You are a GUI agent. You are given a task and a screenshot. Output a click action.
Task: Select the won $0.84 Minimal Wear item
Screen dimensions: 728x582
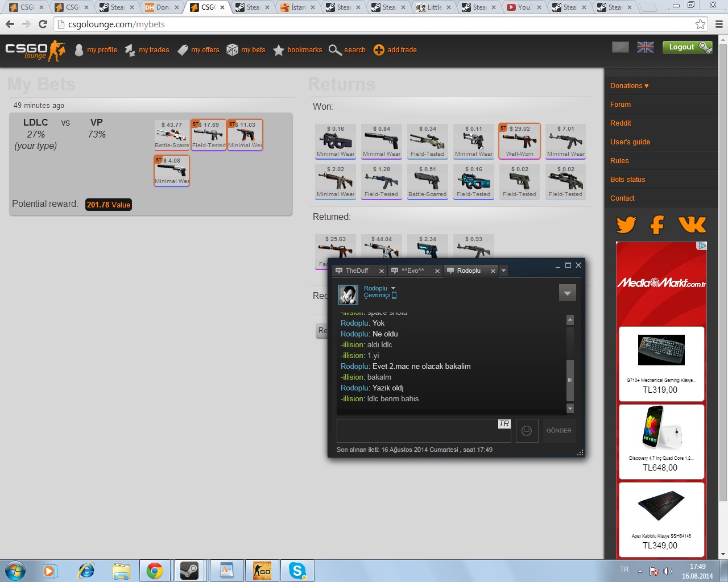click(382, 141)
